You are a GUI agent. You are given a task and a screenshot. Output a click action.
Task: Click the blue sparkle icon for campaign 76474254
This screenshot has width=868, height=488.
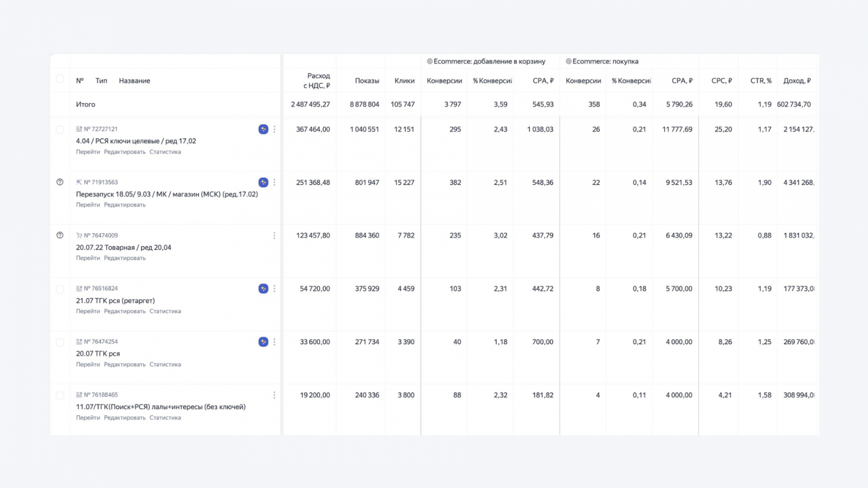263,342
